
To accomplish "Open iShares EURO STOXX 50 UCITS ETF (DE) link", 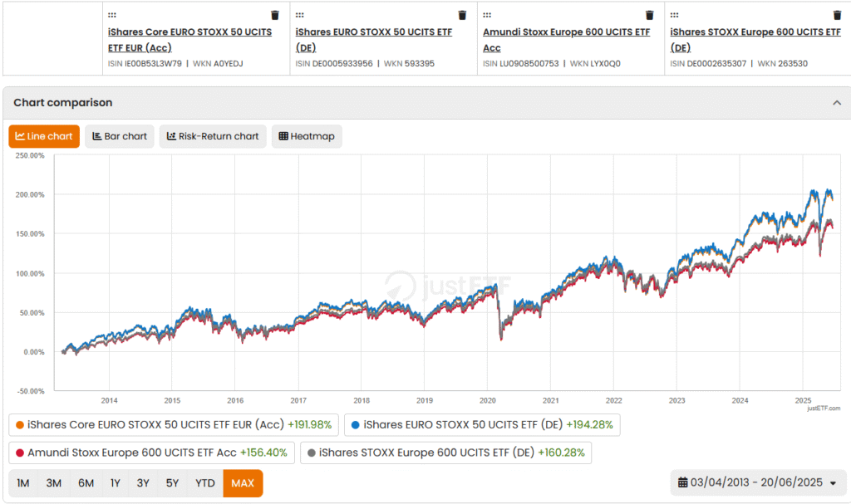I will click(374, 40).
